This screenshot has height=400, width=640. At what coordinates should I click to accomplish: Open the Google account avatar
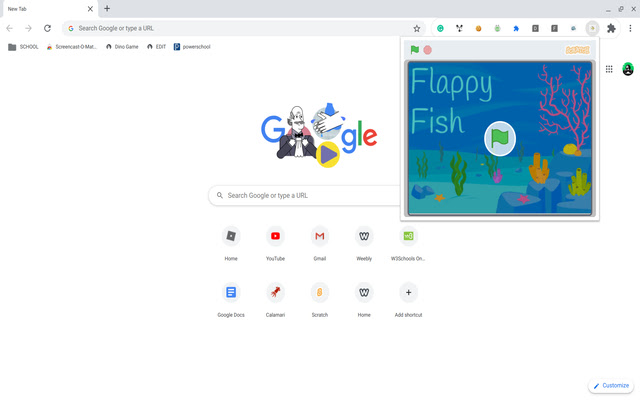628,69
